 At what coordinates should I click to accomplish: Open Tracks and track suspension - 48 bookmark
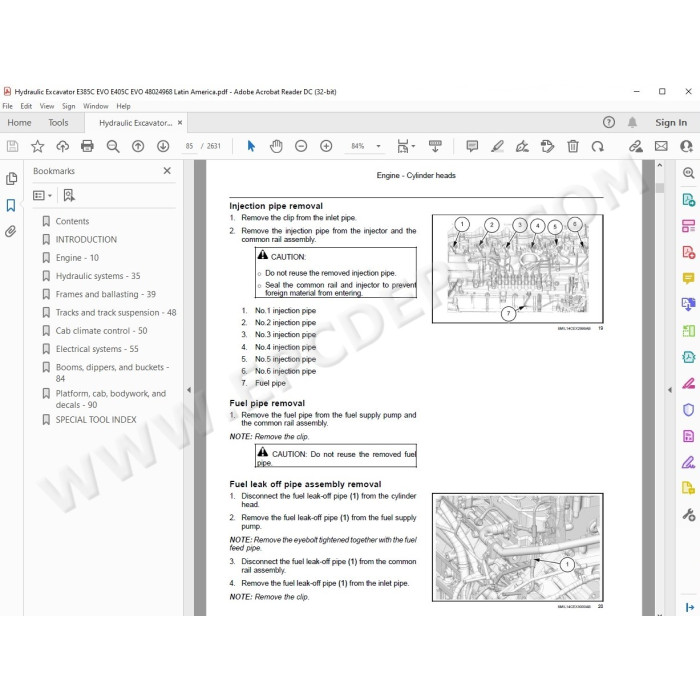[x=116, y=312]
